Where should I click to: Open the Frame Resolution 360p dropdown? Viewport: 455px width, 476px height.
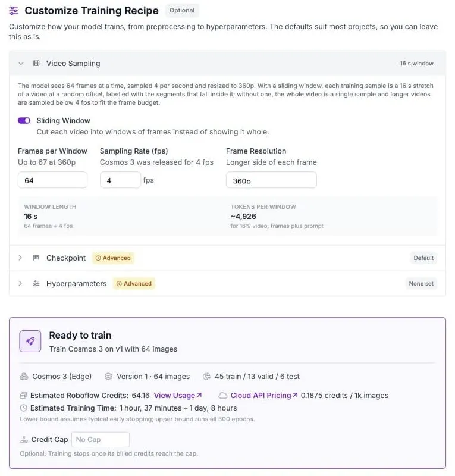click(x=271, y=180)
